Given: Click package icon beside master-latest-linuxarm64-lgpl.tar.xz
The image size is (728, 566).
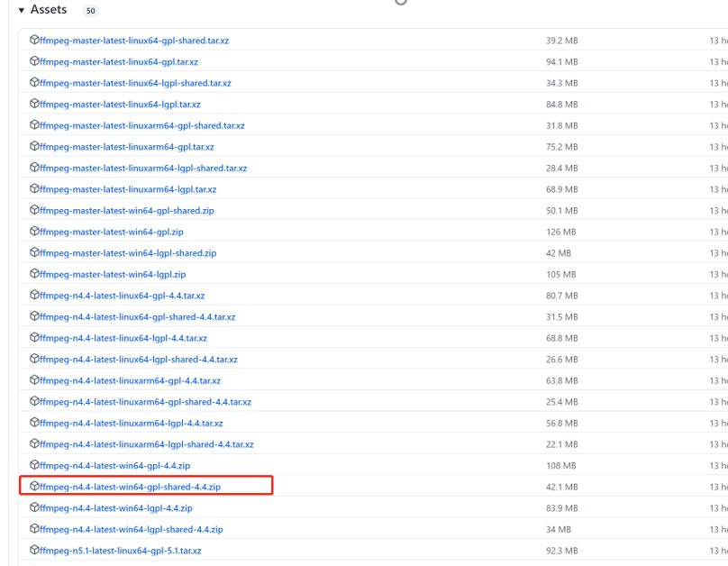Looking at the screenshot, I should click(x=34, y=188).
